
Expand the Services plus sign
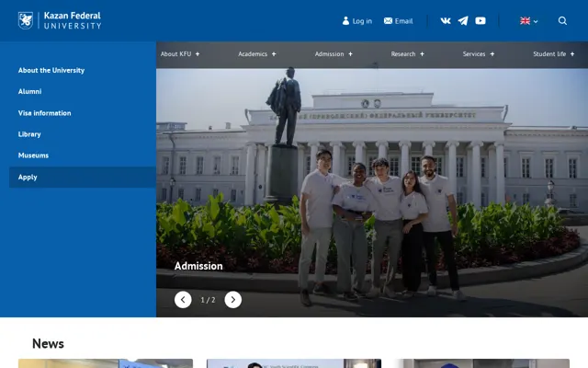(x=492, y=54)
